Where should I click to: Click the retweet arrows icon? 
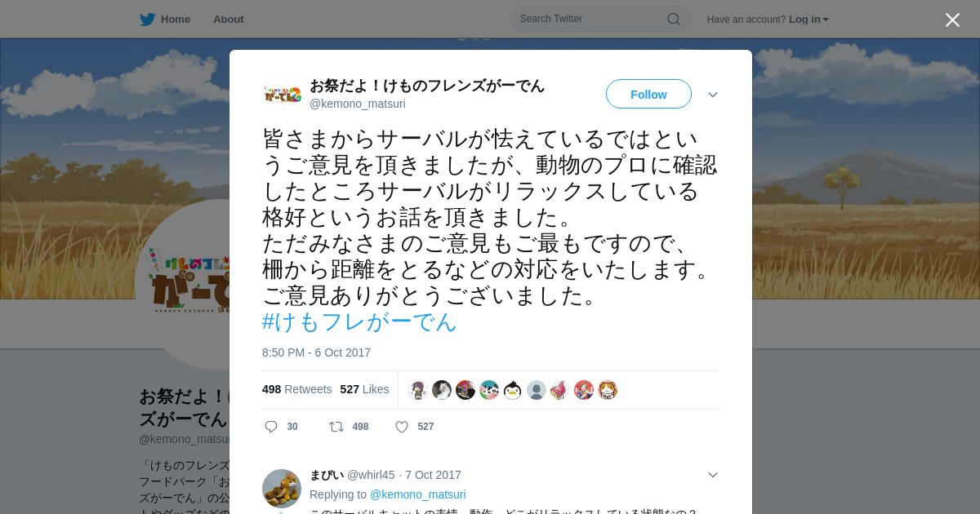(336, 427)
